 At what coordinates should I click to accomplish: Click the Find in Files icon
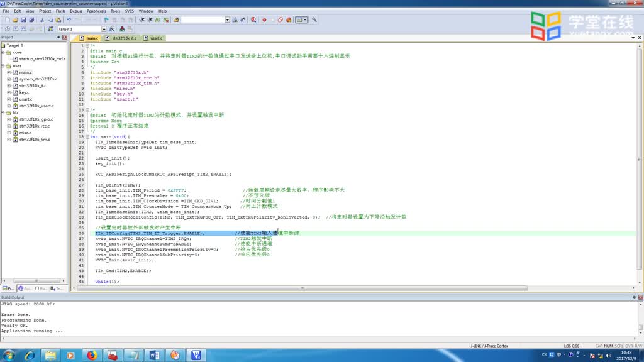click(176, 19)
